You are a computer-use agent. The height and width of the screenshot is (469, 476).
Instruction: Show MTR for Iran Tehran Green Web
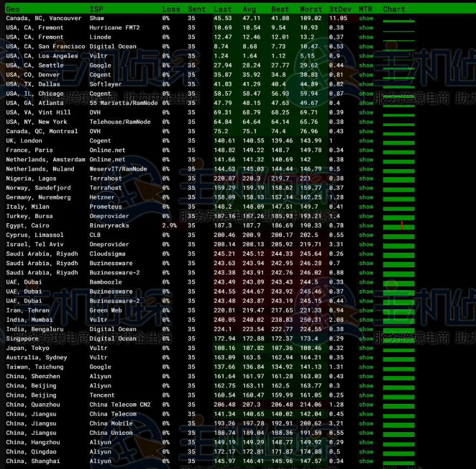[x=366, y=310]
